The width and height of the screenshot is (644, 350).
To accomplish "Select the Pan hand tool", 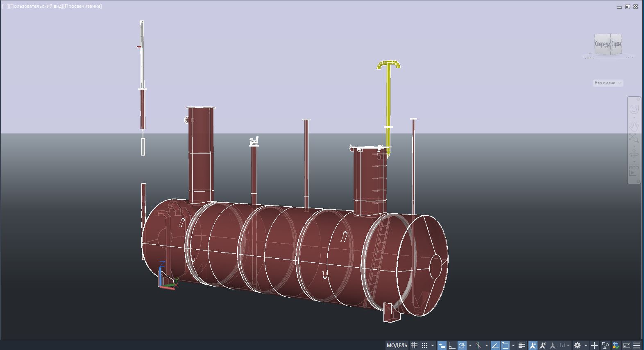I will [x=634, y=126].
